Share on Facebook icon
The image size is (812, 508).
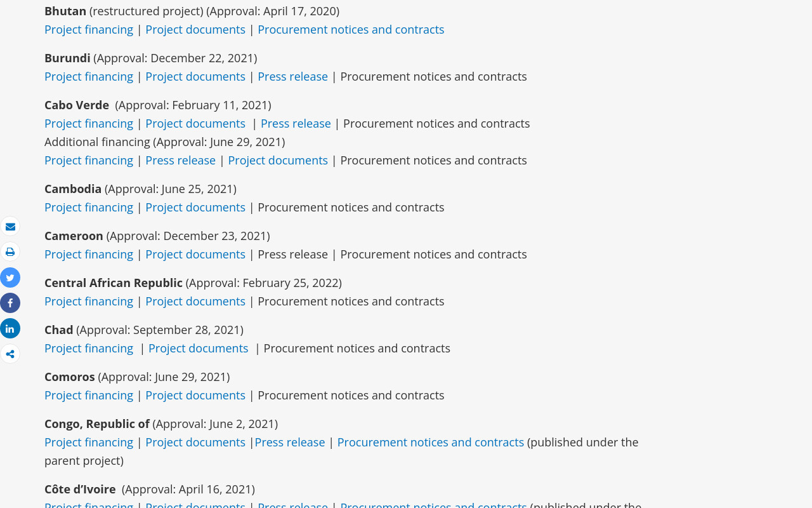(10, 303)
